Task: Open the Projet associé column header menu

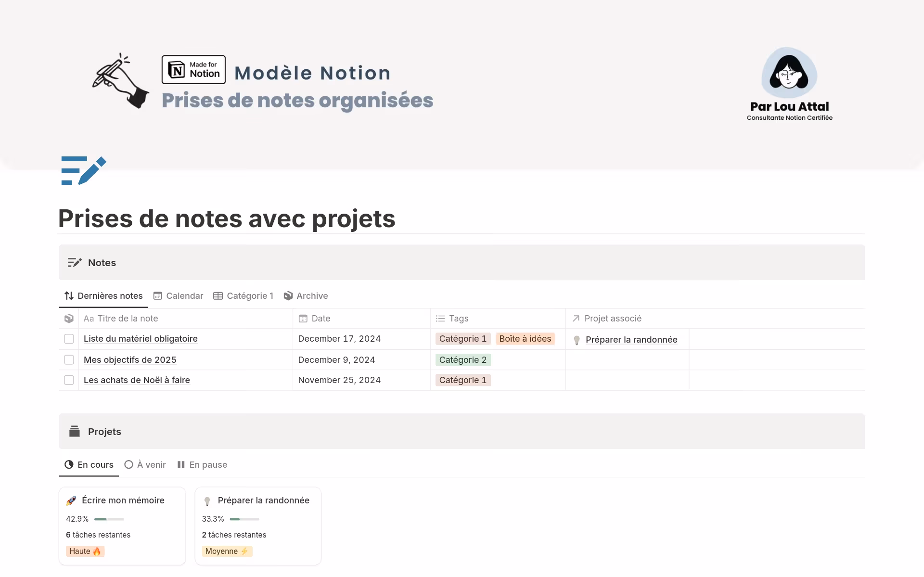Action: tap(612, 319)
